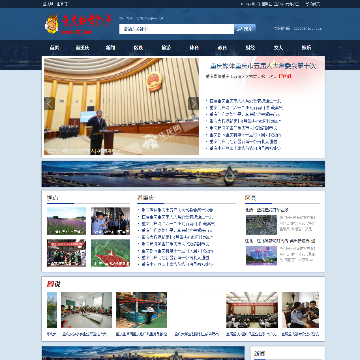Open the group photo under red banner

tap(66, 253)
